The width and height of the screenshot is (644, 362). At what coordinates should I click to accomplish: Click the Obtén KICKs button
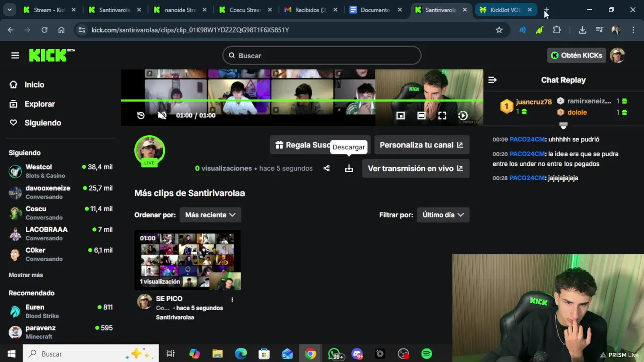576,55
